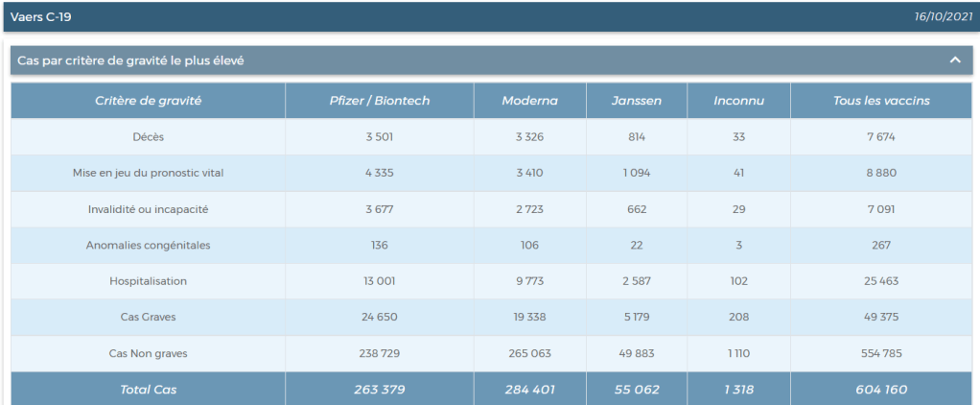Select the Inconnu column header
The image size is (980, 405).
pyautogui.click(x=738, y=101)
